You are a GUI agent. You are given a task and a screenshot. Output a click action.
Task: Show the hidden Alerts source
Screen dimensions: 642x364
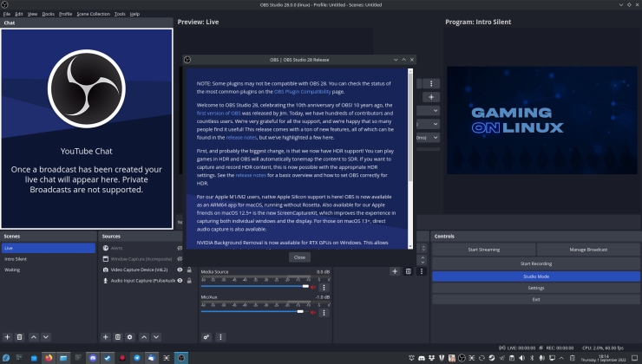point(180,248)
